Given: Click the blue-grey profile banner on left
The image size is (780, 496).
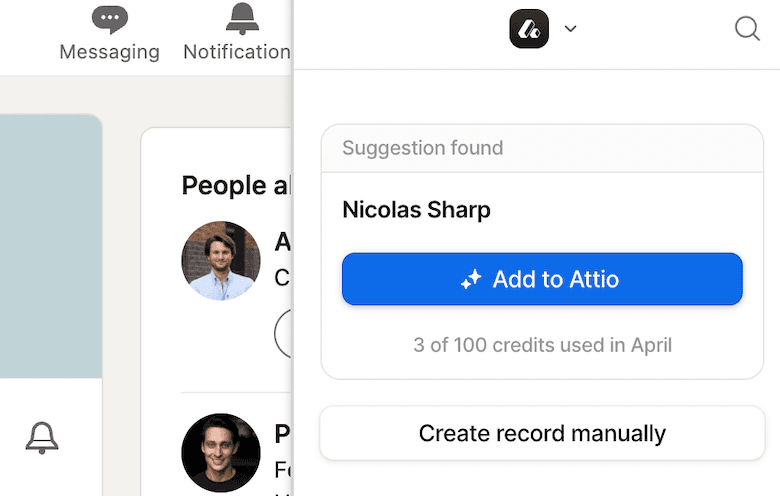Looking at the screenshot, I should (x=50, y=245).
